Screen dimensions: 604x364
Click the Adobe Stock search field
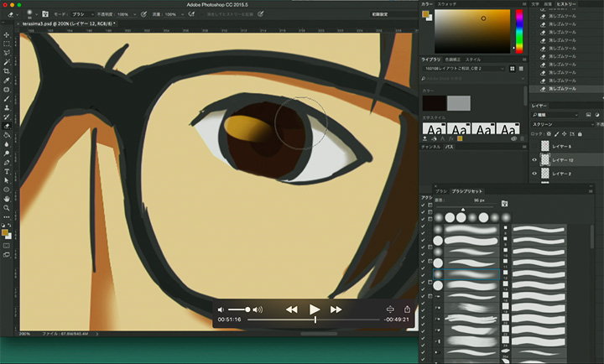point(473,79)
